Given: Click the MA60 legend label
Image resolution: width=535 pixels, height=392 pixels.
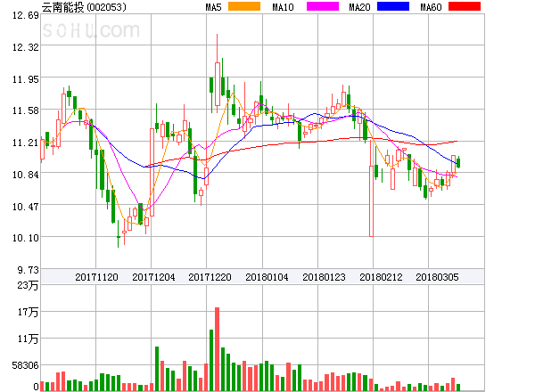Looking at the screenshot, I should [x=431, y=7].
